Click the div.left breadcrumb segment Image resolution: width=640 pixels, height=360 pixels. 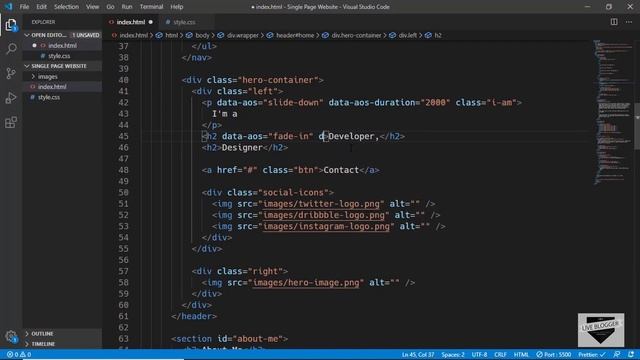click(407, 36)
